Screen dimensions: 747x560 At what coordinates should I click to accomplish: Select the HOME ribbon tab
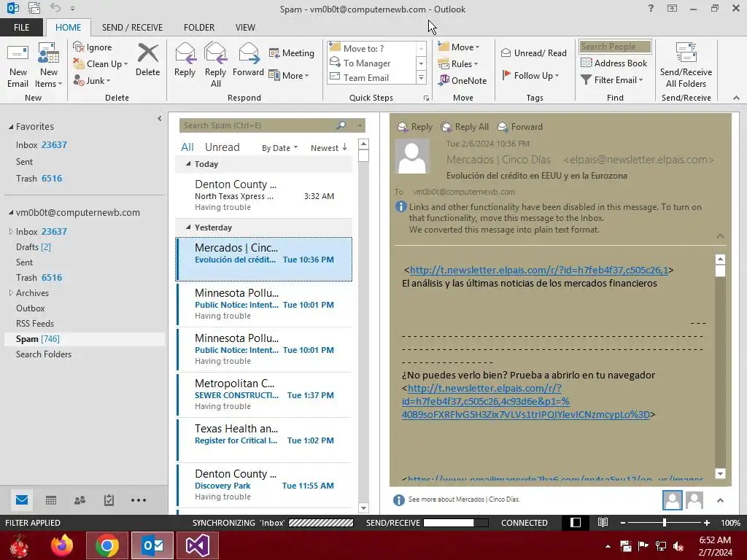click(68, 27)
